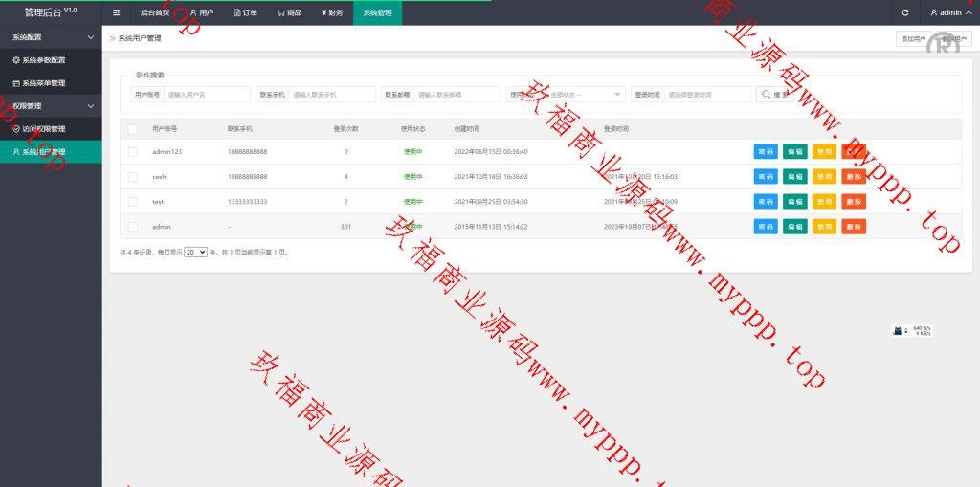The image size is (980, 487).
Task: Open the 商品 shopping cart tab
Action: click(289, 12)
